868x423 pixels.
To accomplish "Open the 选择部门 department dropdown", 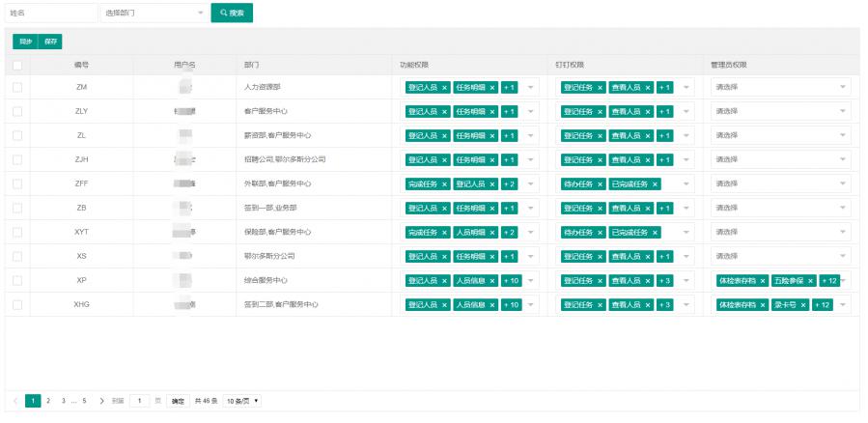I will point(154,14).
